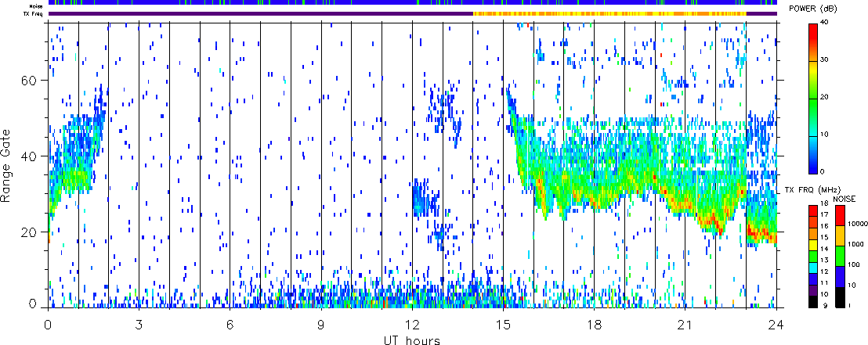Click the "TX FRQ (MHz)" legend title
This screenshot has width=868, height=345.
(812, 189)
